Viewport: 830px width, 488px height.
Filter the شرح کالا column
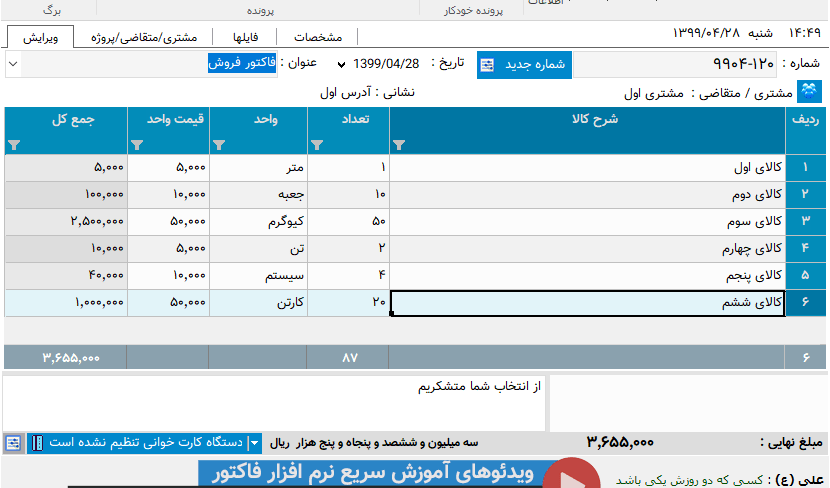coord(399,144)
